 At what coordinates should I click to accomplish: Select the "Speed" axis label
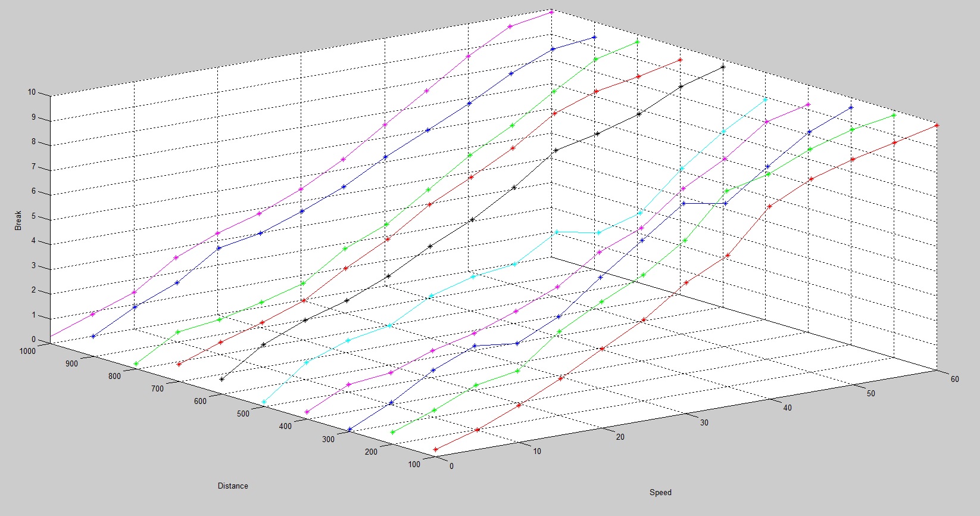660,493
